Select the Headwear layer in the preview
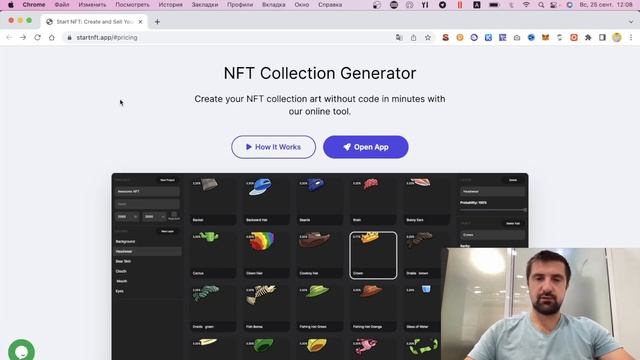Image resolution: width=640 pixels, height=360 pixels. point(147,251)
